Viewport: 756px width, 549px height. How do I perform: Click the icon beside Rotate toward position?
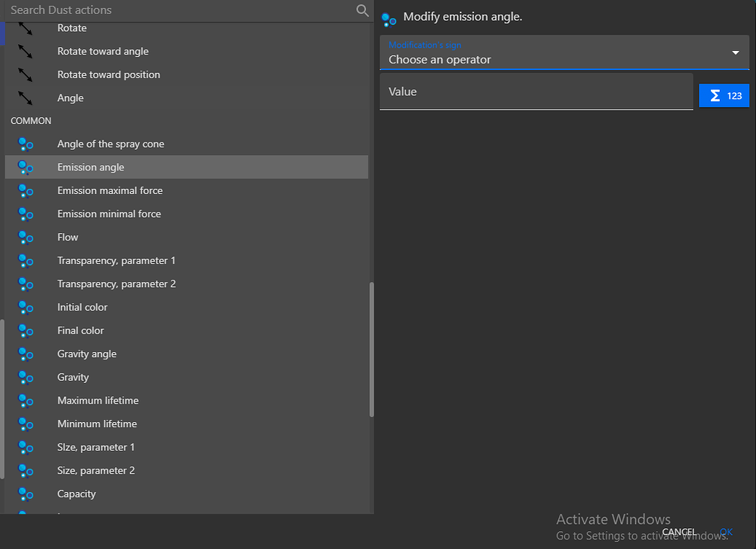25,75
